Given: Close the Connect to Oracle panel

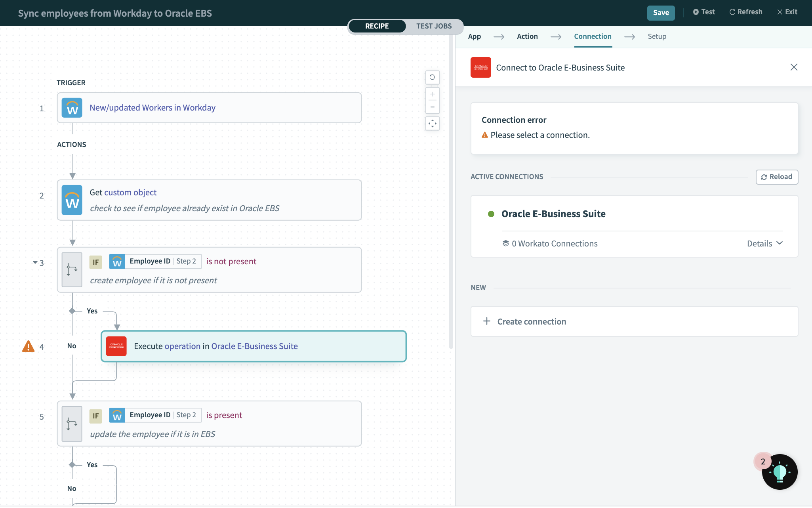Looking at the screenshot, I should coord(794,67).
